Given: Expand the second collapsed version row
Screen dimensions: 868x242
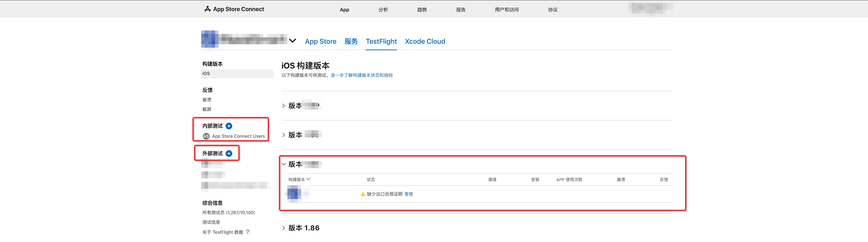Looking at the screenshot, I should 283,135.
